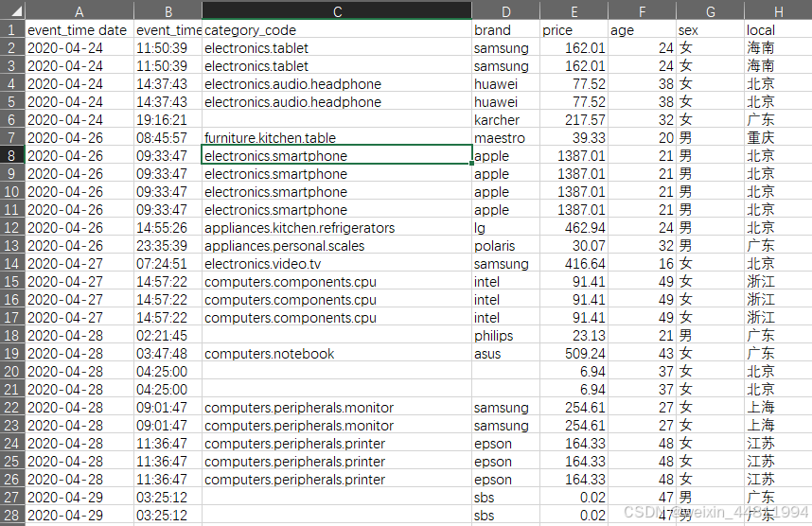Image resolution: width=812 pixels, height=526 pixels.
Task: Select 'computers.notebook' cell
Action: (x=337, y=354)
